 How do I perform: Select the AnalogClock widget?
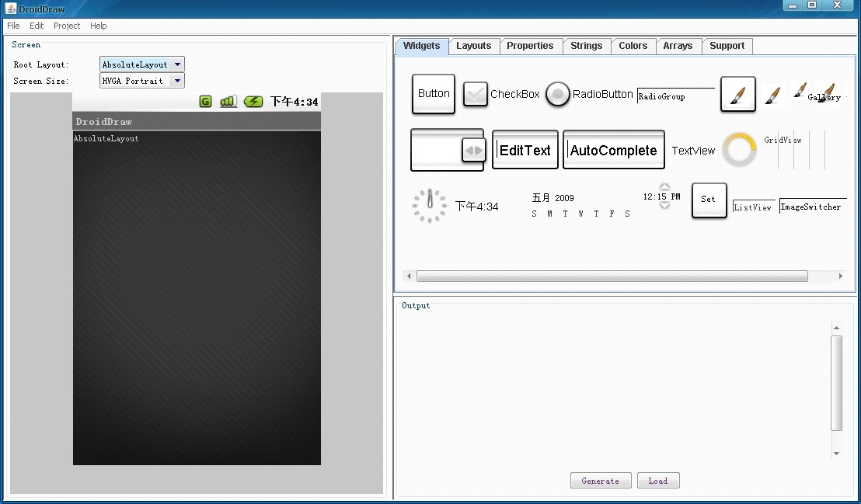pos(429,206)
